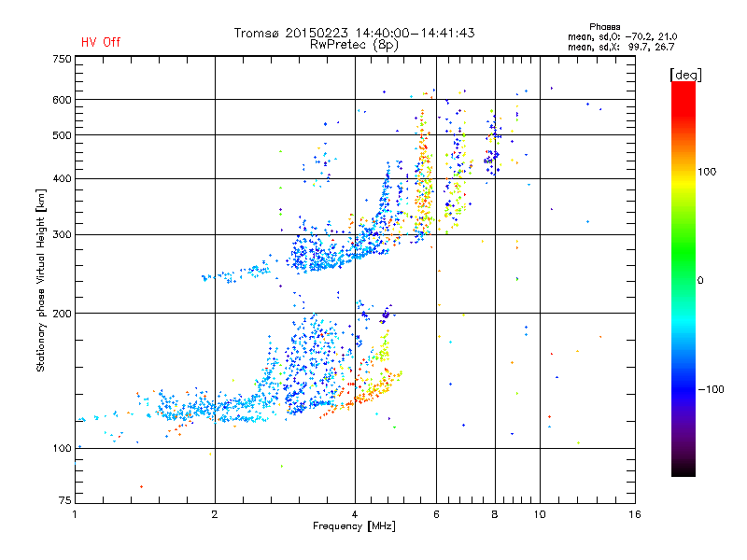This screenshot has width=747, height=560.
Task: Click the y-axis label '500'
Action: (62, 135)
